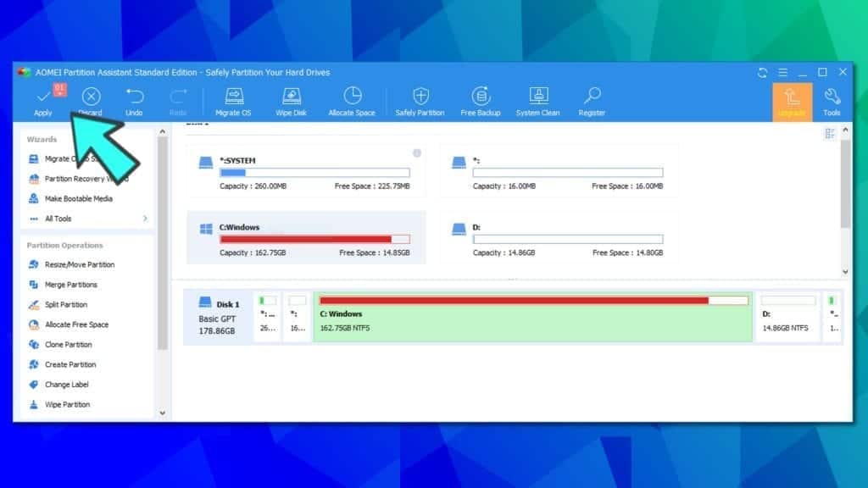Click the partition list scroll-up arrow
The image size is (868, 488).
tap(845, 130)
